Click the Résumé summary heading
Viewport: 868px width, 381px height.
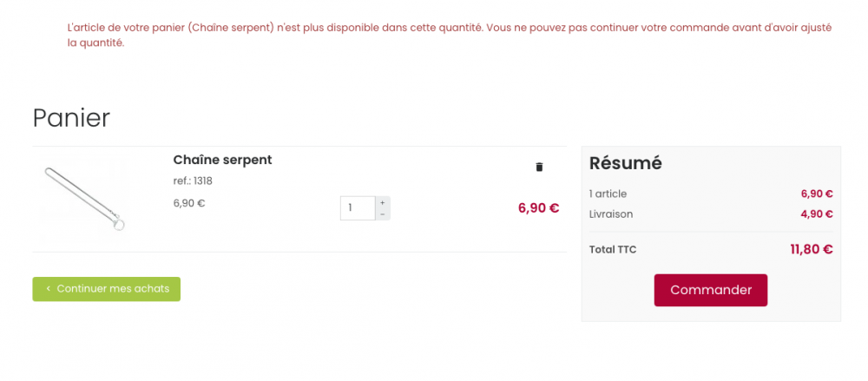coord(625,163)
